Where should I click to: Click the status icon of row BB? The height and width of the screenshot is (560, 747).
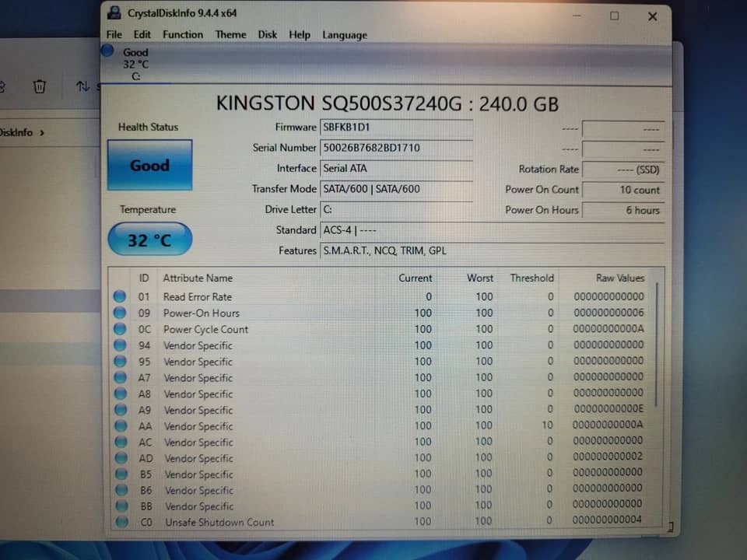pos(122,506)
